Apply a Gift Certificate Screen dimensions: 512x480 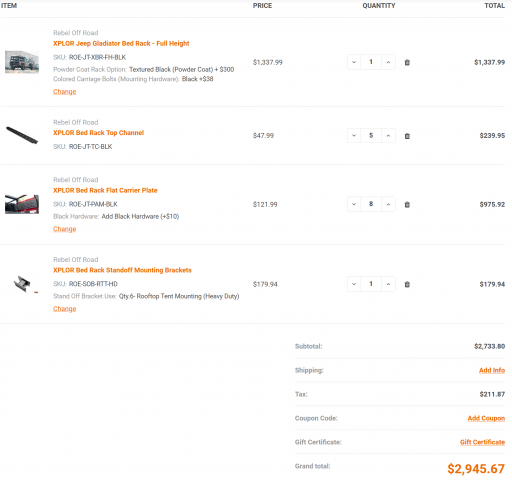click(482, 442)
